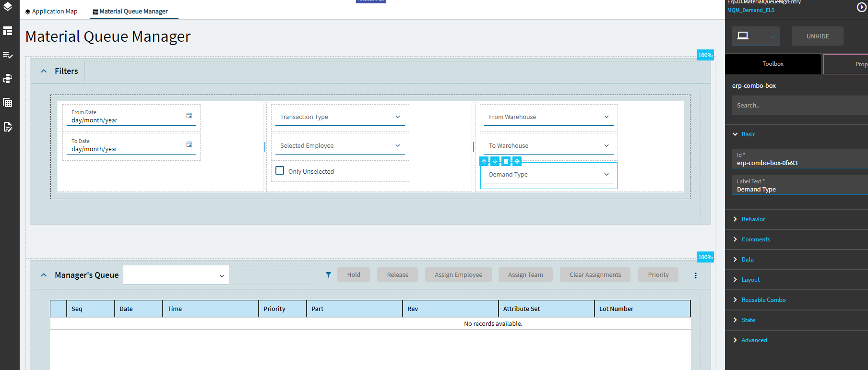Select the Toolbox tab
This screenshot has width=868, height=370.
[x=773, y=64]
